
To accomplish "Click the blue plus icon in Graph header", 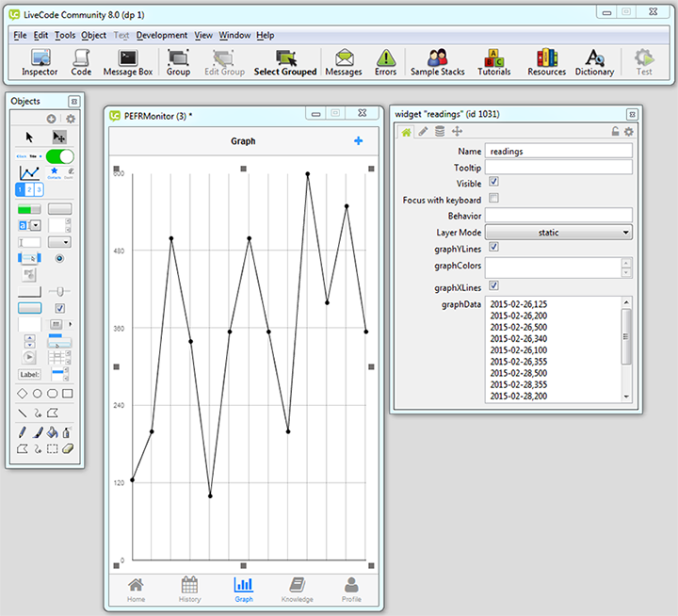I will coord(358,141).
